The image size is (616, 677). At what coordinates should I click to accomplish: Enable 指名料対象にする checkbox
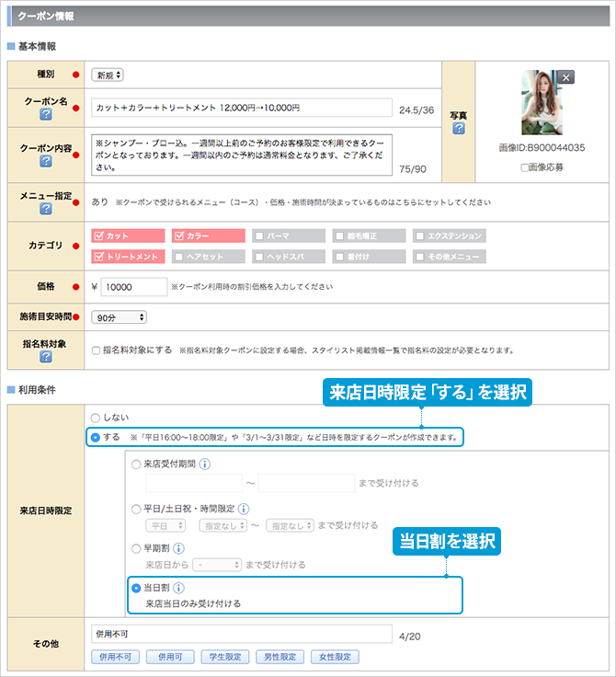pyautogui.click(x=97, y=350)
